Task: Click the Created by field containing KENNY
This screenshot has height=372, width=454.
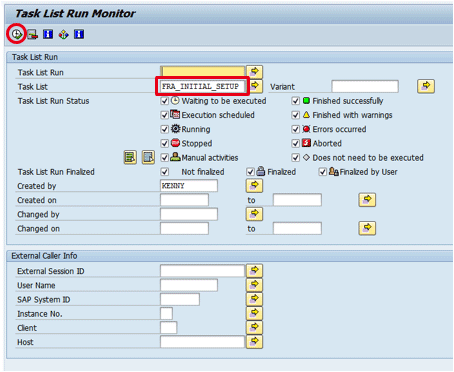Action: pos(189,186)
